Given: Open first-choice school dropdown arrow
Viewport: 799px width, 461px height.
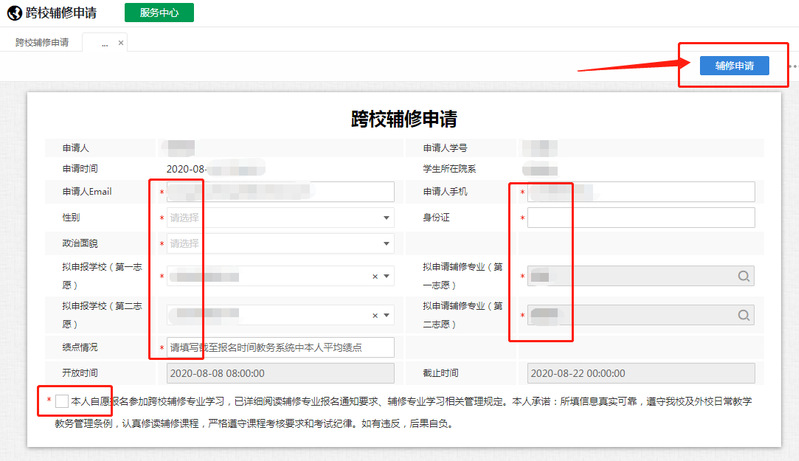Looking at the screenshot, I should coord(387,277).
